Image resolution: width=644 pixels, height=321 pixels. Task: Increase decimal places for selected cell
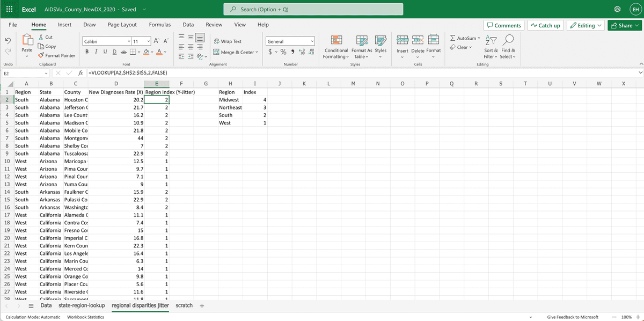[x=301, y=52]
